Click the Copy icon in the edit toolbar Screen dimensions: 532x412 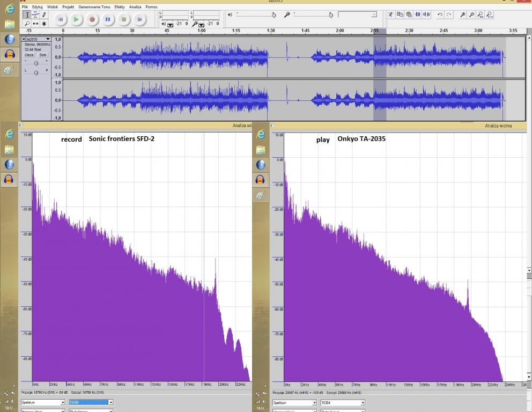(x=400, y=14)
